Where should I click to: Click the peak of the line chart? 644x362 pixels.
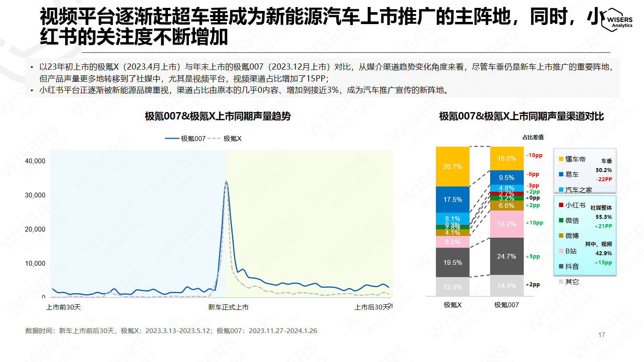(226, 181)
